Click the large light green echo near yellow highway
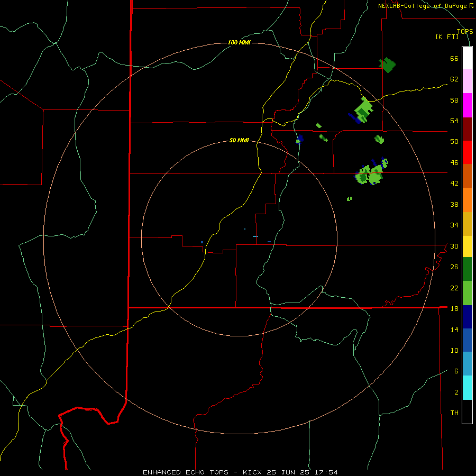Screen dimensions: 476x476 pyautogui.click(x=363, y=109)
